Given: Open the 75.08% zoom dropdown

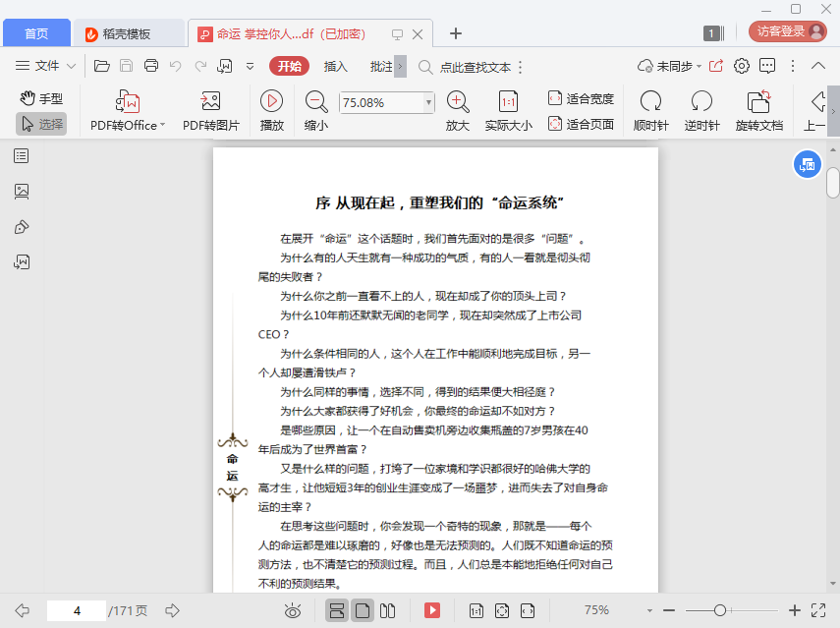Looking at the screenshot, I should (428, 102).
